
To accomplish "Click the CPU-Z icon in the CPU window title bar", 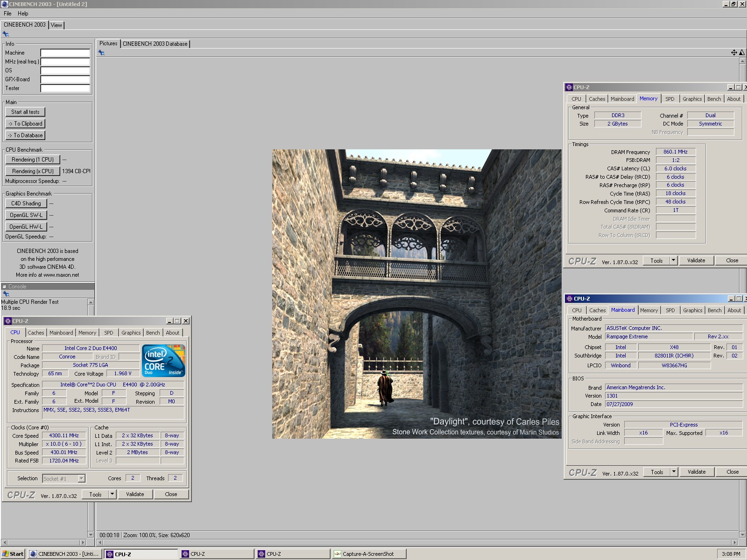I will (x=8, y=321).
